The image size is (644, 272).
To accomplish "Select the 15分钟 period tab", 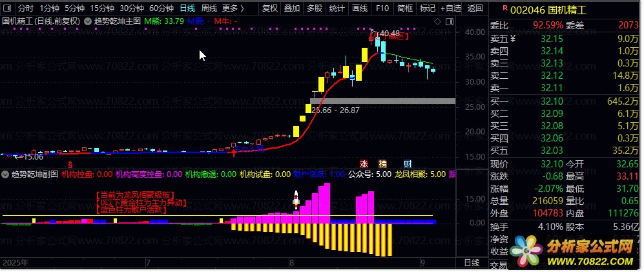I will click(102, 8).
